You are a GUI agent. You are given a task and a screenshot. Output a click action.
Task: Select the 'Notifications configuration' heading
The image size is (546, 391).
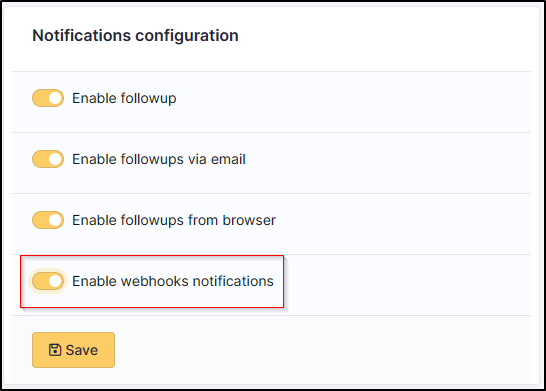(135, 36)
